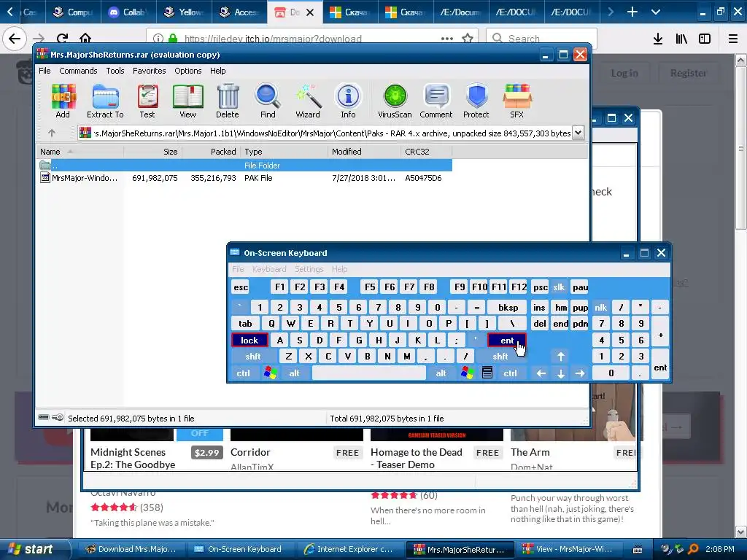Go to browser home page
747x560 pixels.
(x=85, y=39)
